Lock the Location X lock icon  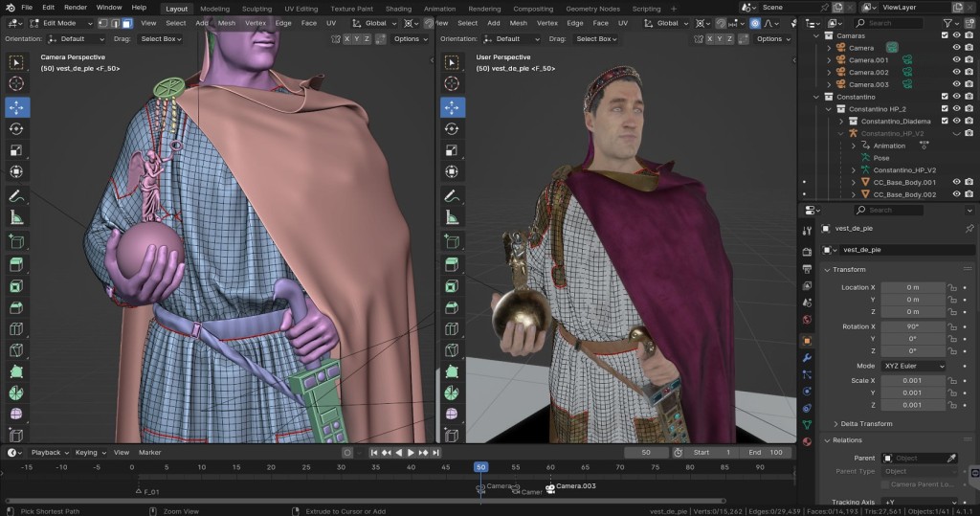point(951,287)
